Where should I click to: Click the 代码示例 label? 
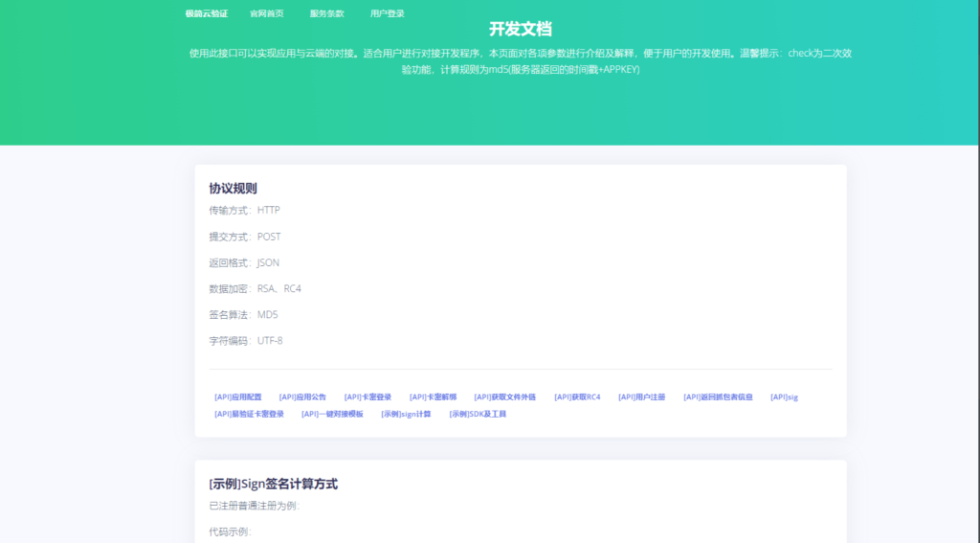pyautogui.click(x=230, y=532)
